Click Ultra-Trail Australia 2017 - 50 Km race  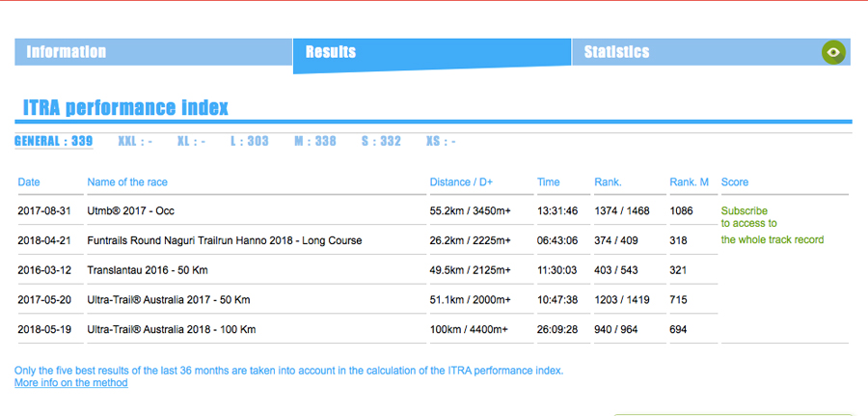[171, 300]
